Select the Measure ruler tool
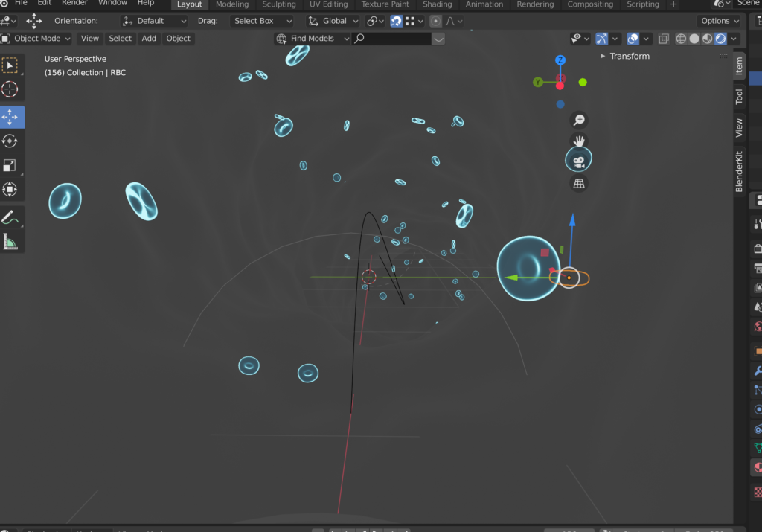762x532 pixels. pos(10,242)
